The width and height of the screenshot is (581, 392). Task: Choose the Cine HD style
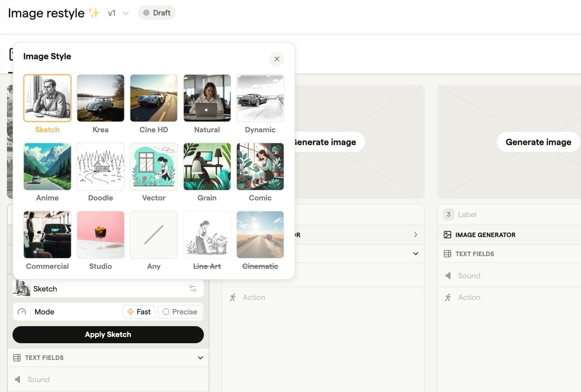[x=154, y=98]
